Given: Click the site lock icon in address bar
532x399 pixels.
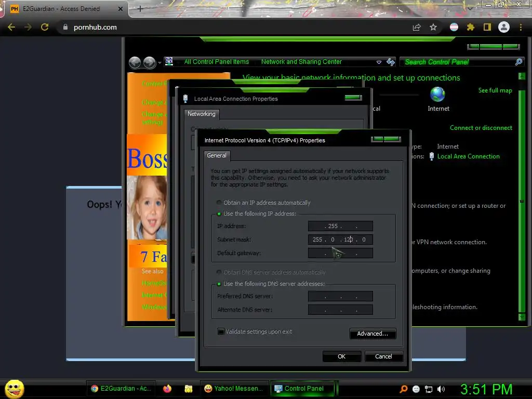Looking at the screenshot, I should [65, 27].
